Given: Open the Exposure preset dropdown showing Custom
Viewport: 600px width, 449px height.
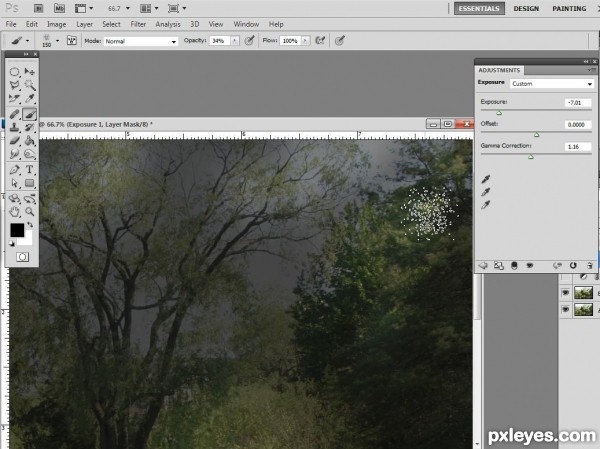Looking at the screenshot, I should click(552, 83).
